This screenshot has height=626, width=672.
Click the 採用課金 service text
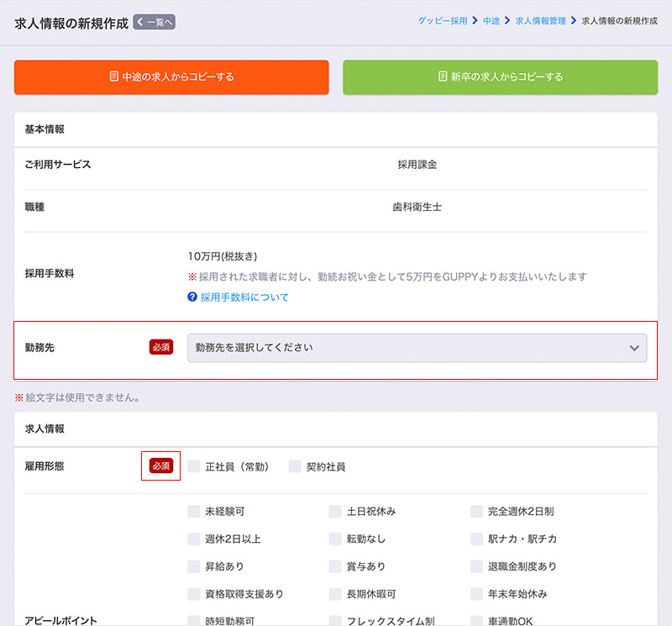tap(417, 165)
